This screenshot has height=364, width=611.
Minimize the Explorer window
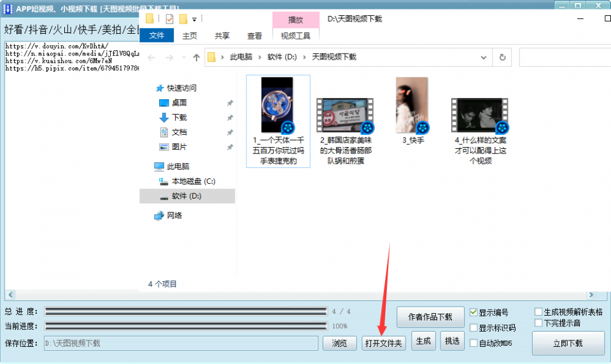[x=580, y=18]
